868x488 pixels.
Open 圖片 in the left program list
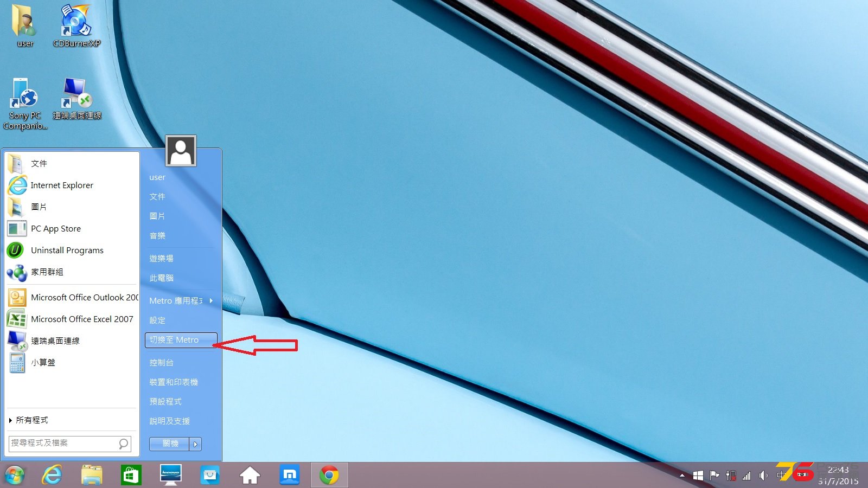point(72,207)
